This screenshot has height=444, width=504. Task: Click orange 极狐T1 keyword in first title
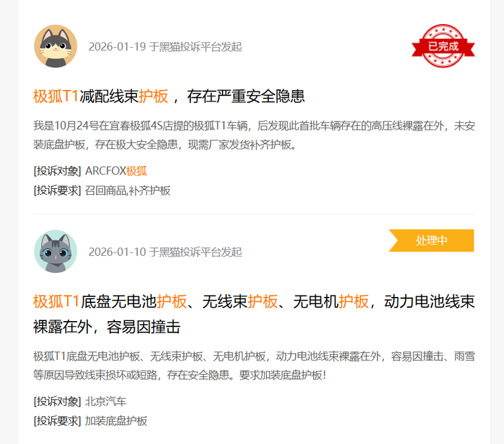click(56, 96)
